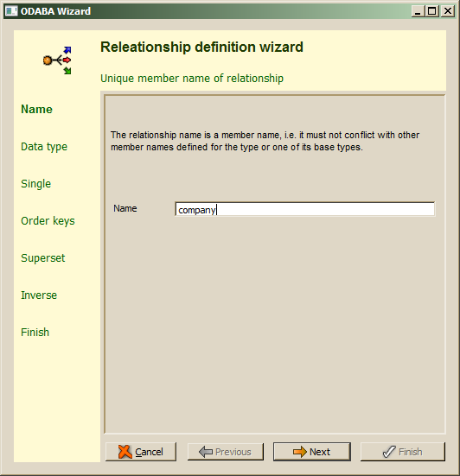Click the Name field label
Viewport: 460px width, 476px height.
[x=125, y=208]
